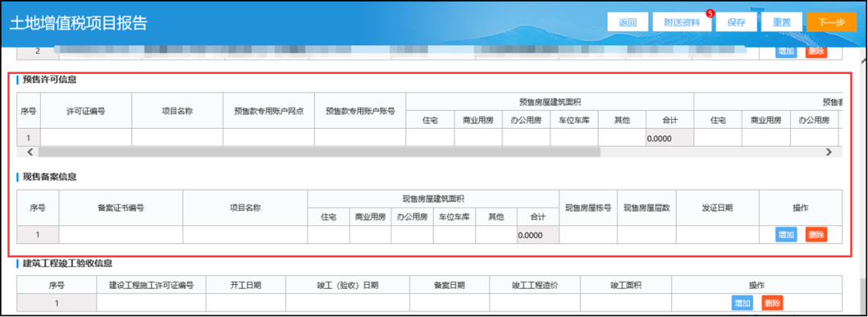Click the 竣工工程造价 input cell
Viewport: 868px width, 317px height.
534,303
